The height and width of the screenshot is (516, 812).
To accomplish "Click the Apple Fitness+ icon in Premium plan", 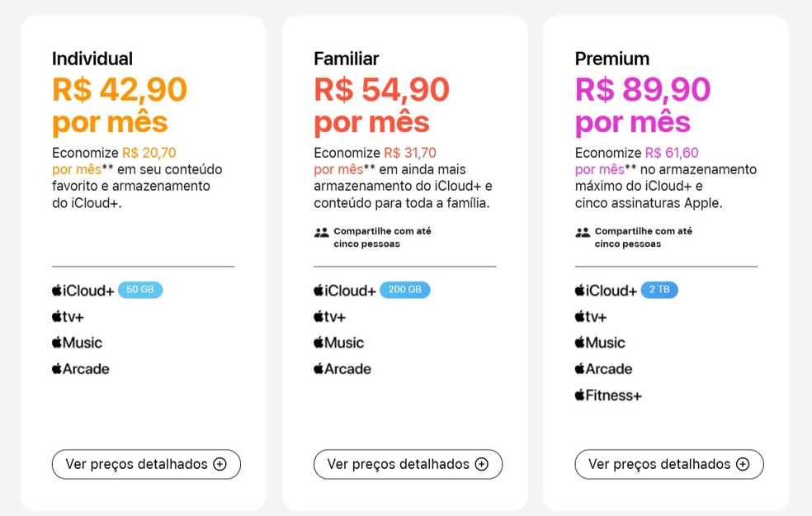I will 580,395.
